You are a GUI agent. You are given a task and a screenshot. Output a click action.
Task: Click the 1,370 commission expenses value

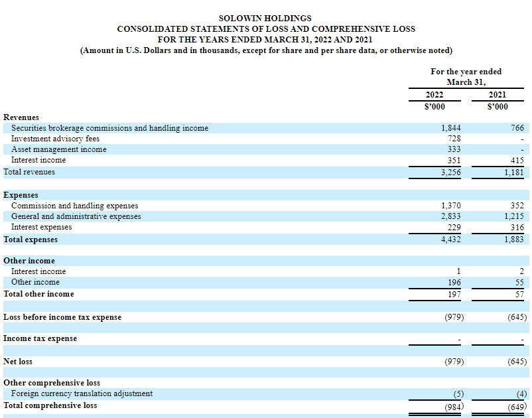click(451, 206)
